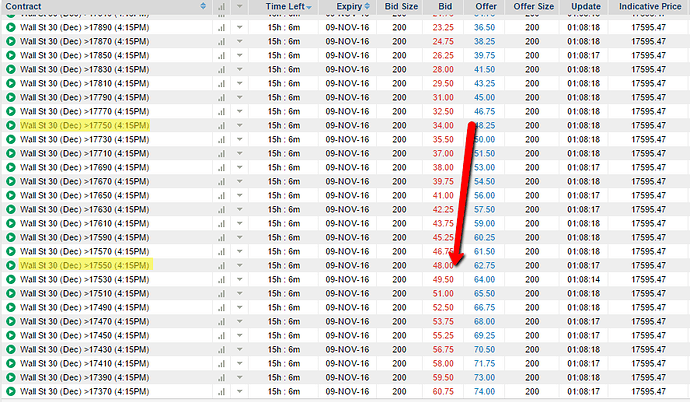This screenshot has width=690, height=402.
Task: Expand the dropdown arrow in the >17870 row
Action: click(x=239, y=41)
